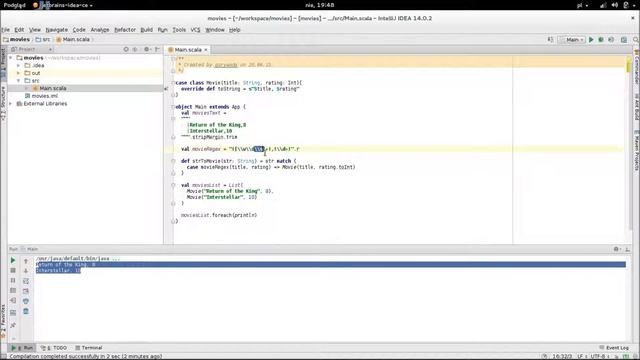640x360 pixels.
Task: Click the exit icon in Run panel
Action: coord(13,300)
